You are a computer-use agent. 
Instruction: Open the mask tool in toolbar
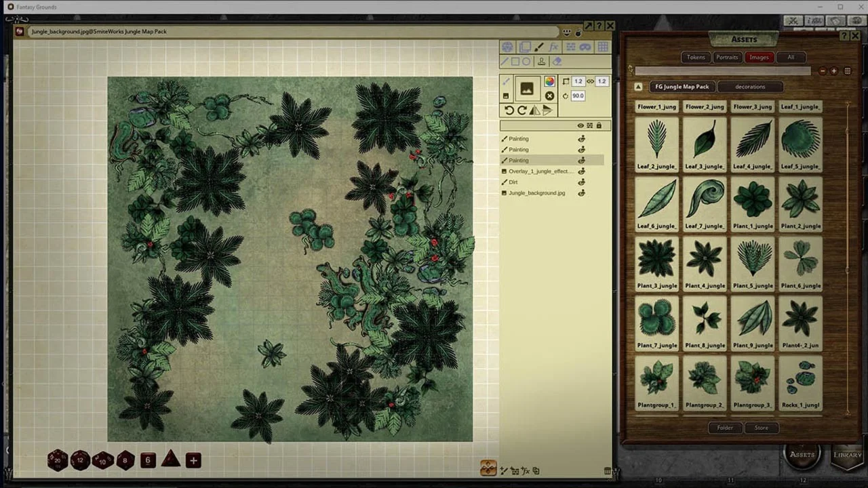pos(585,47)
